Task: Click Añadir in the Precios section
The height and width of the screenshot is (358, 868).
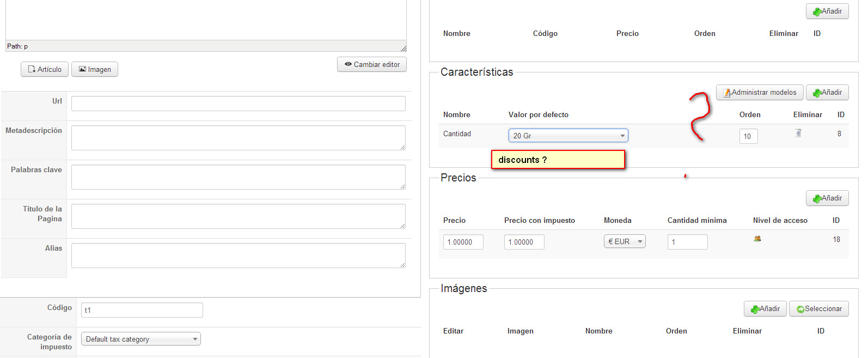Action: click(x=827, y=198)
